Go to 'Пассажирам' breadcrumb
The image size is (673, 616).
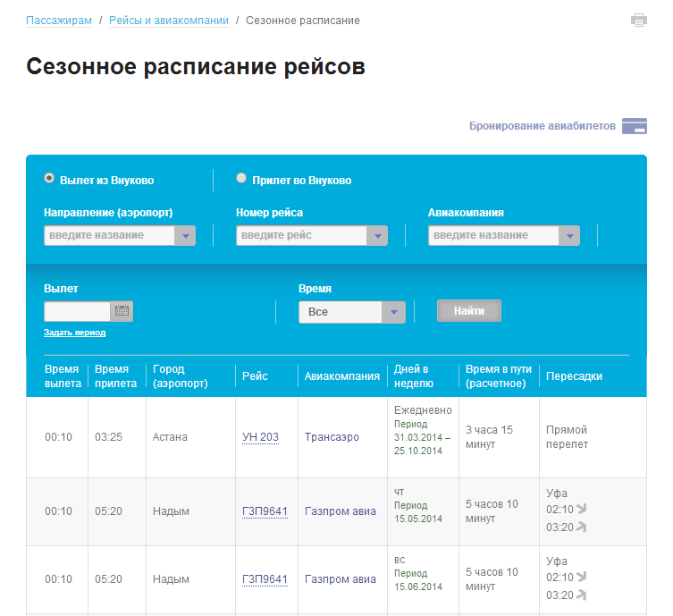click(59, 21)
